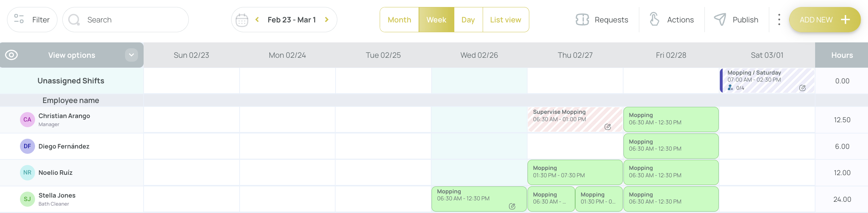The width and height of the screenshot is (868, 213).
Task: Toggle the View options eye icon
Action: (12, 55)
